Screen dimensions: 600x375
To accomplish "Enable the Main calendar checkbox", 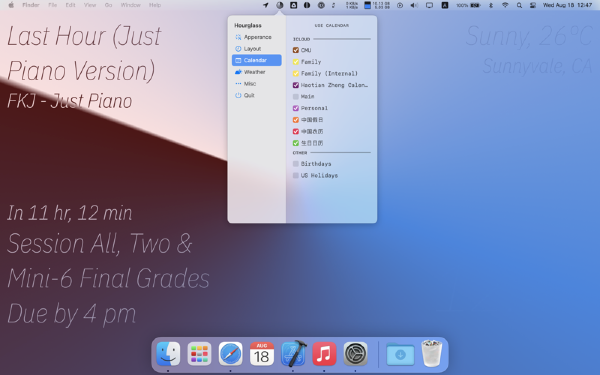I will coord(296,96).
